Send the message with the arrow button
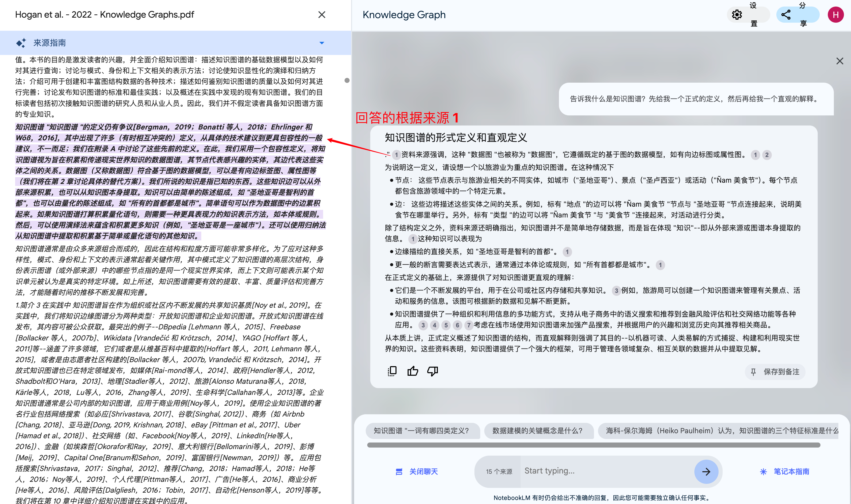The width and height of the screenshot is (851, 504). click(x=706, y=471)
